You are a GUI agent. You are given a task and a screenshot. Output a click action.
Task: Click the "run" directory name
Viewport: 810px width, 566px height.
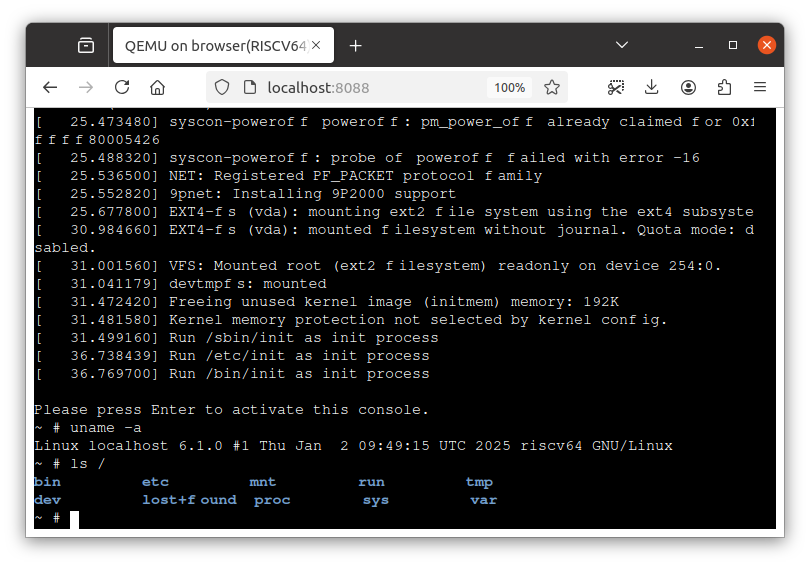(x=371, y=482)
